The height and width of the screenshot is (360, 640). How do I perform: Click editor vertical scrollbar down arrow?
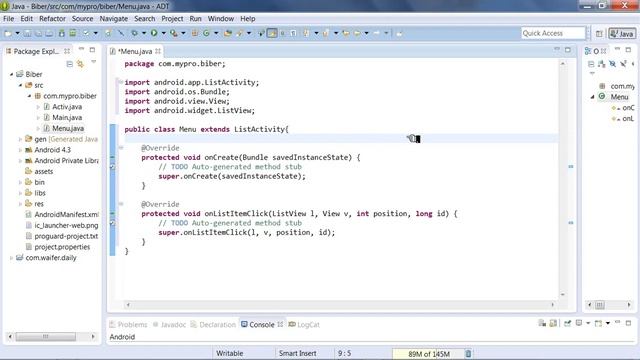[x=563, y=294]
